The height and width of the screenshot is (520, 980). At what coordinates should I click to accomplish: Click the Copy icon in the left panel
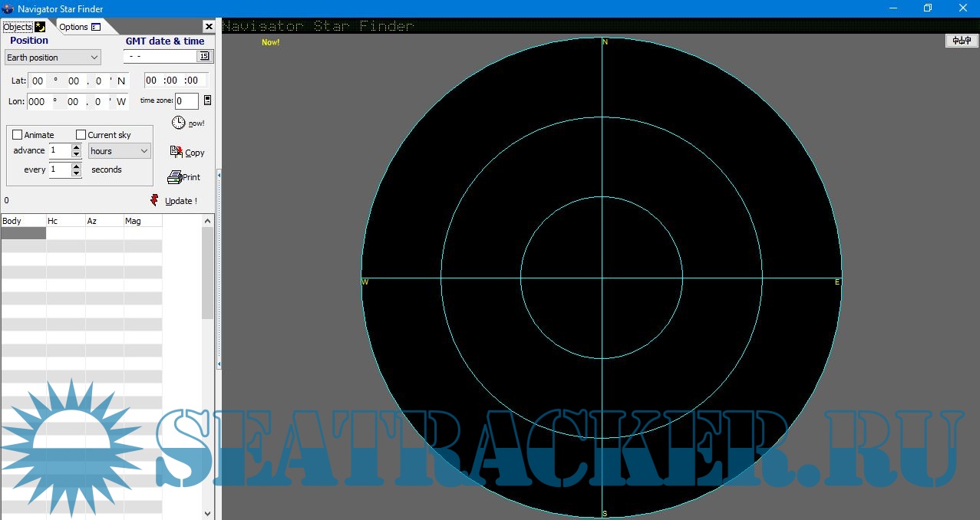pyautogui.click(x=176, y=152)
